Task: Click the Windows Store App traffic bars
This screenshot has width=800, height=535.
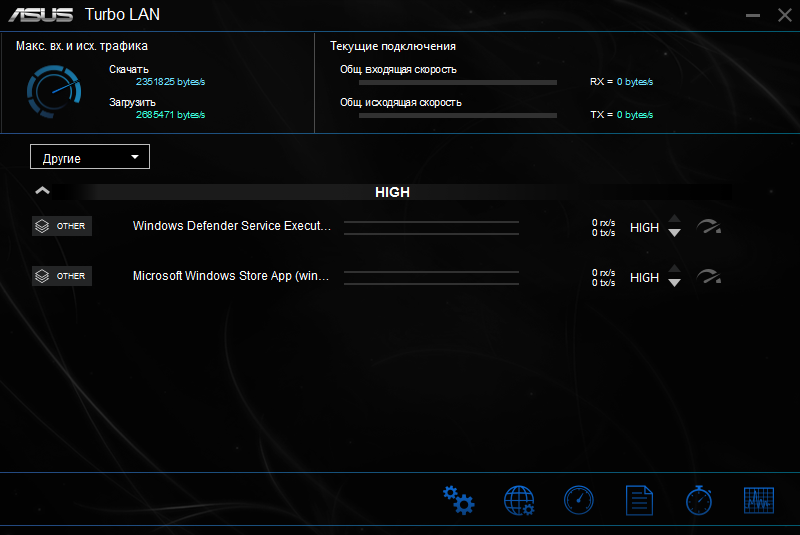Action: pyautogui.click(x=431, y=278)
